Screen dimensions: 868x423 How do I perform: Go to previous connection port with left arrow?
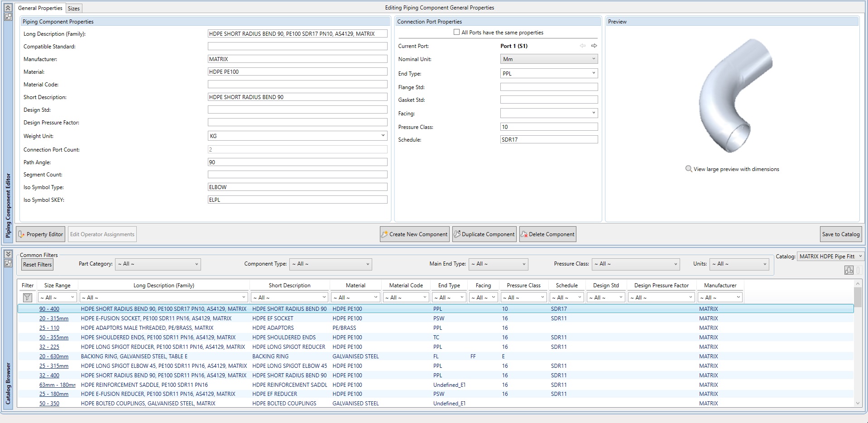pyautogui.click(x=583, y=46)
